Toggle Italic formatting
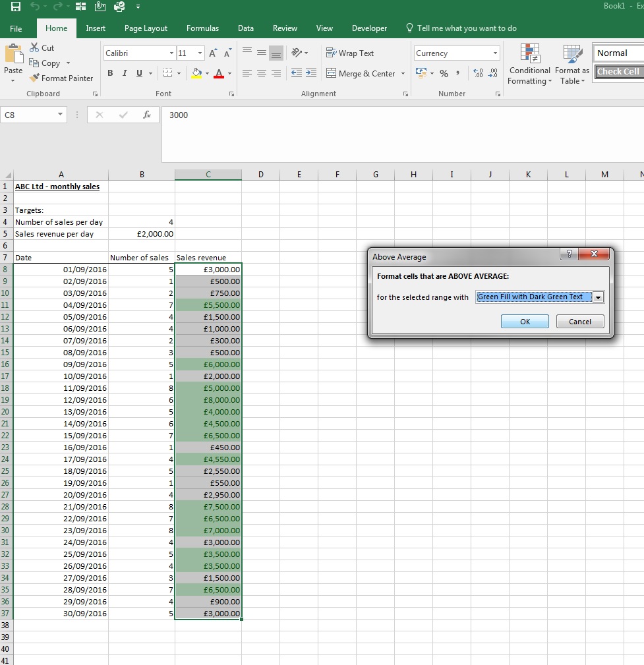The width and height of the screenshot is (644, 665). (x=125, y=73)
